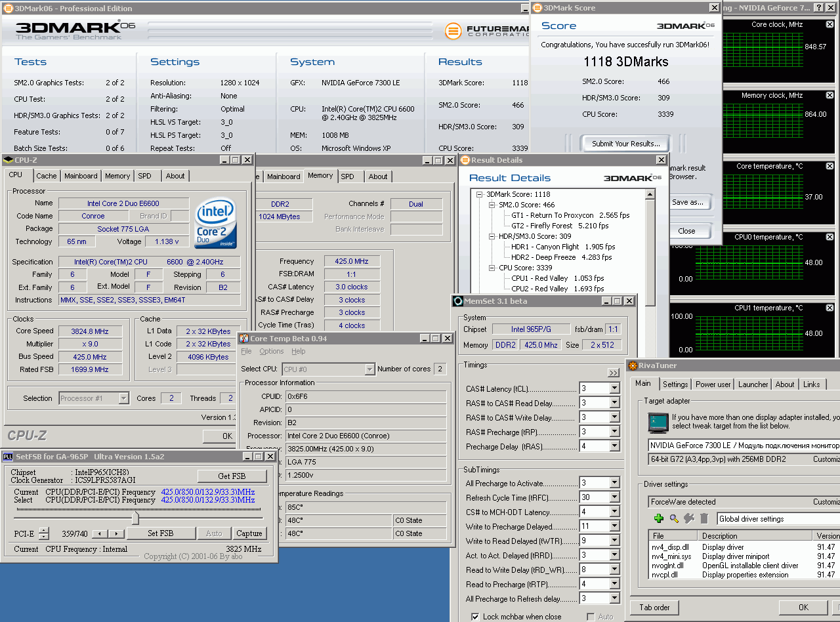Open the Refresh Cycle Time (tRFC) dropdown
The image size is (840, 622).
pos(614,497)
